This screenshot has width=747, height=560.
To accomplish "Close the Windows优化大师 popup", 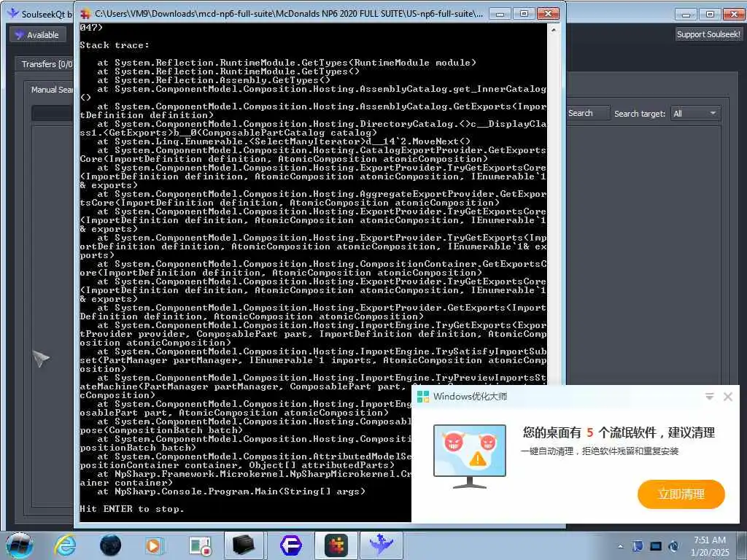I will pos(727,397).
